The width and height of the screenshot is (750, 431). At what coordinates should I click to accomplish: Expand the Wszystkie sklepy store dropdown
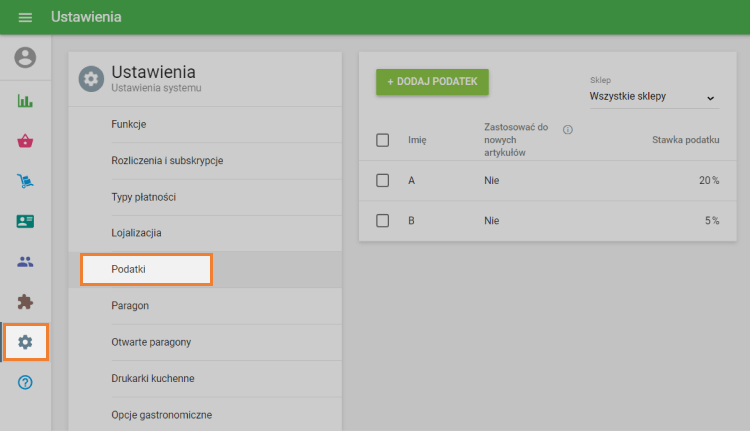(653, 97)
